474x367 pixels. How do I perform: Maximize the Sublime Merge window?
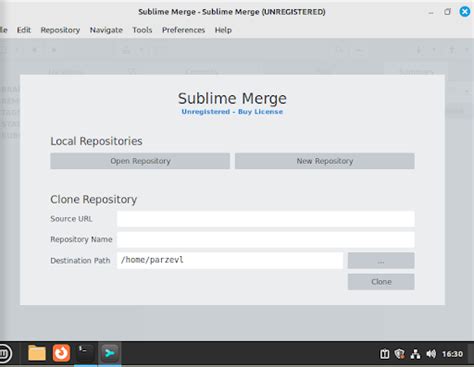click(x=447, y=12)
